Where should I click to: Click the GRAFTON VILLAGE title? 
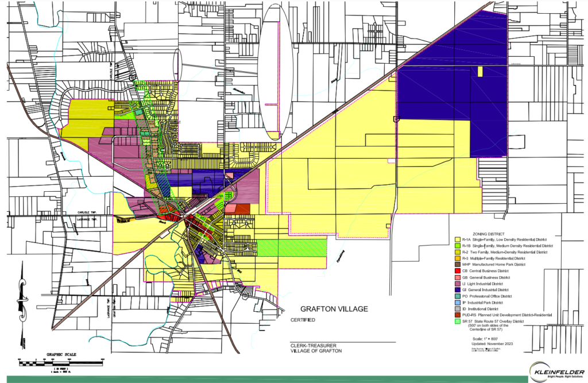(335, 309)
